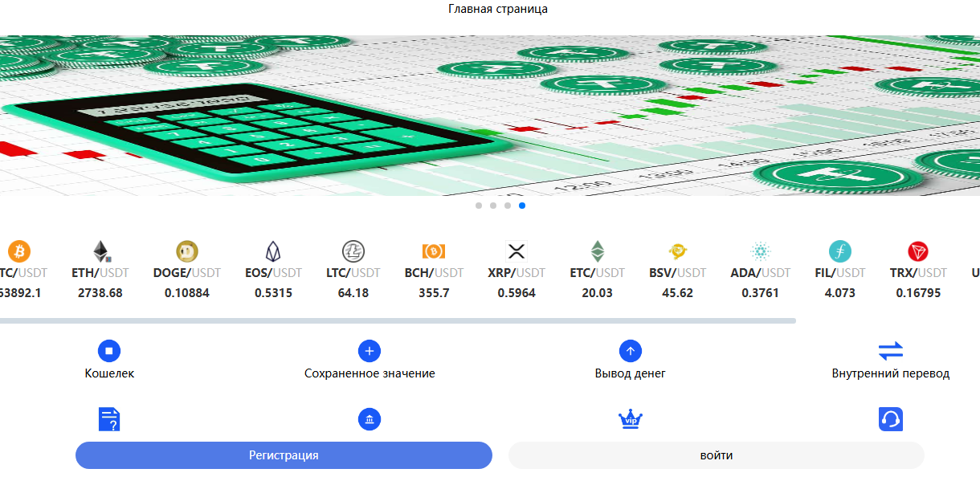
Task: Click the войти login button
Action: click(x=717, y=455)
